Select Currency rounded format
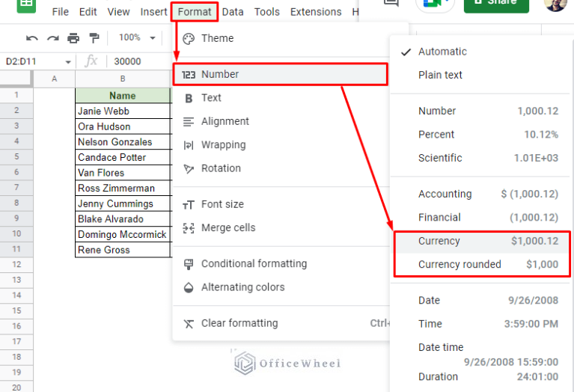 click(482, 264)
